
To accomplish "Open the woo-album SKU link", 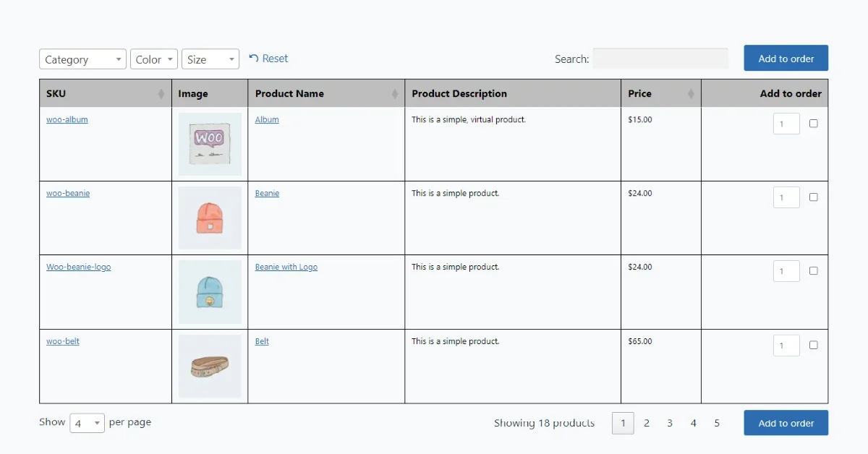I will (x=67, y=119).
